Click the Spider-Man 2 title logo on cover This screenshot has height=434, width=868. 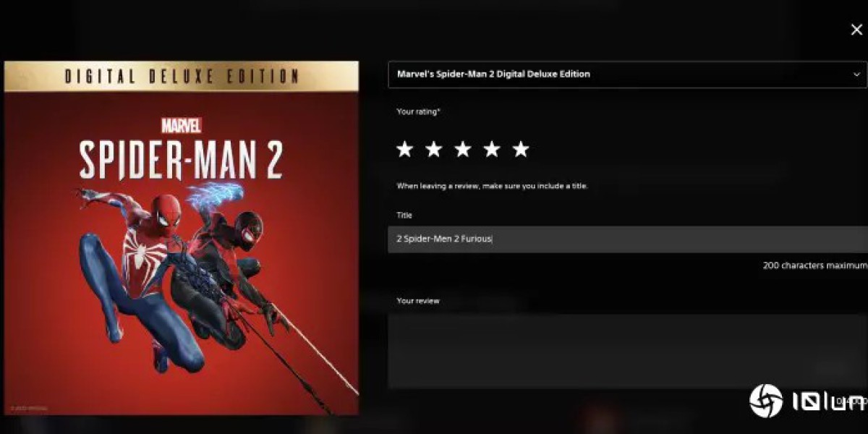(x=181, y=158)
